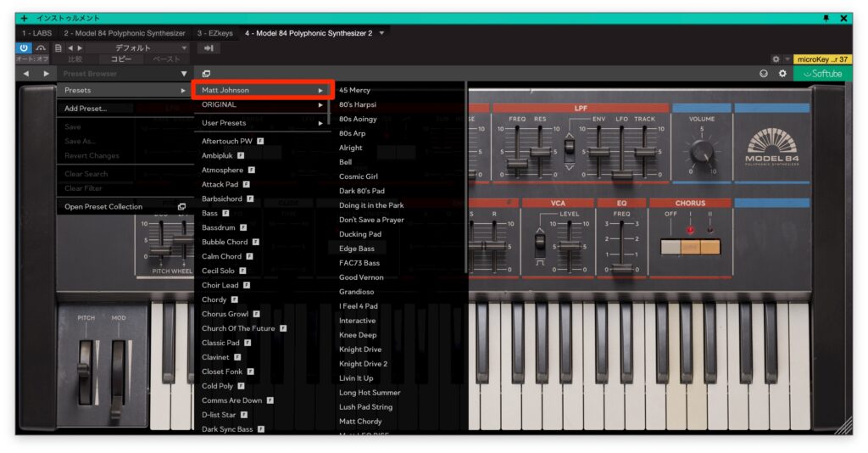
Task: Click Open Preset Collection
Action: click(x=103, y=206)
